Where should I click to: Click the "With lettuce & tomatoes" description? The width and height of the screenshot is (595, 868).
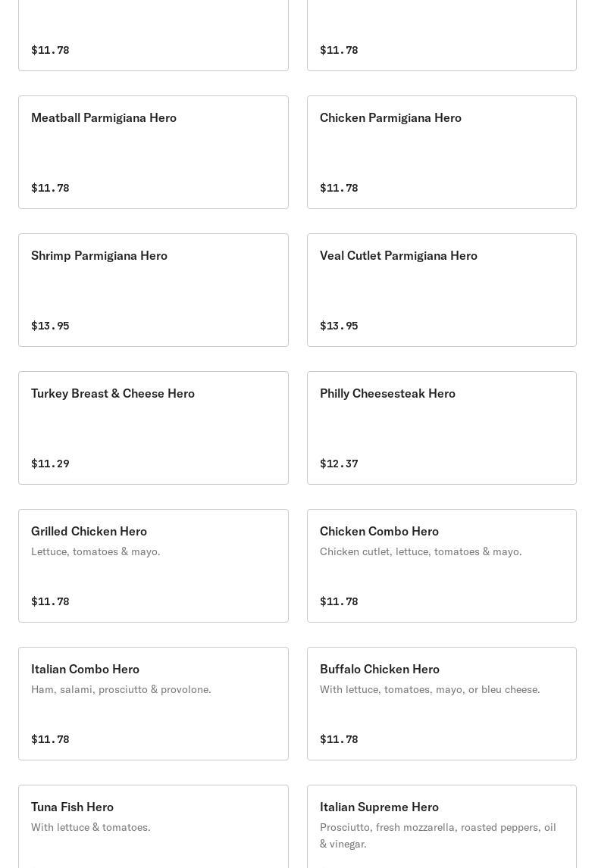coord(91,827)
